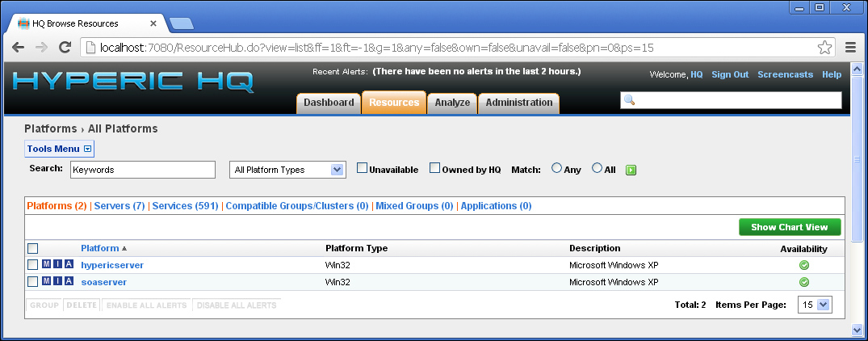Show Applications (0) list
868x341 pixels.
(496, 206)
